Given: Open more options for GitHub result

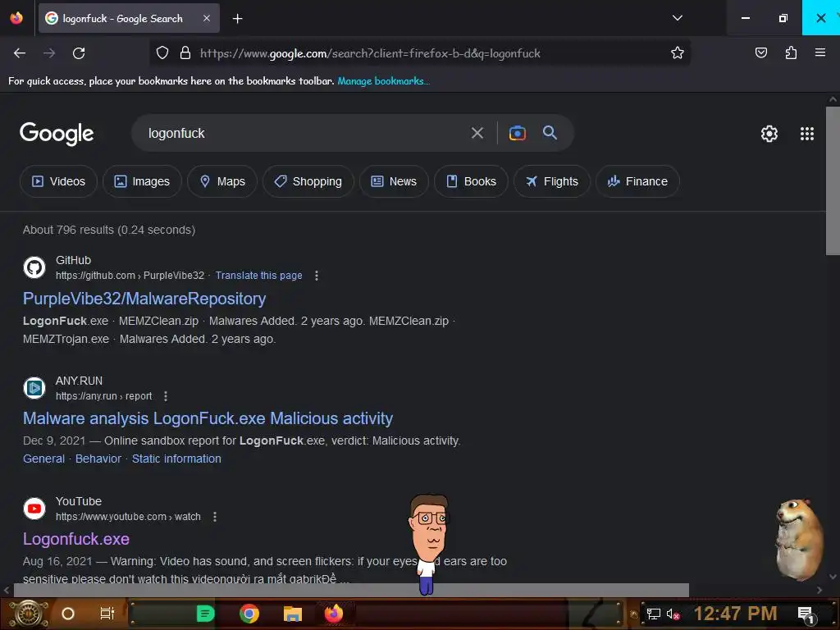Looking at the screenshot, I should [317, 276].
